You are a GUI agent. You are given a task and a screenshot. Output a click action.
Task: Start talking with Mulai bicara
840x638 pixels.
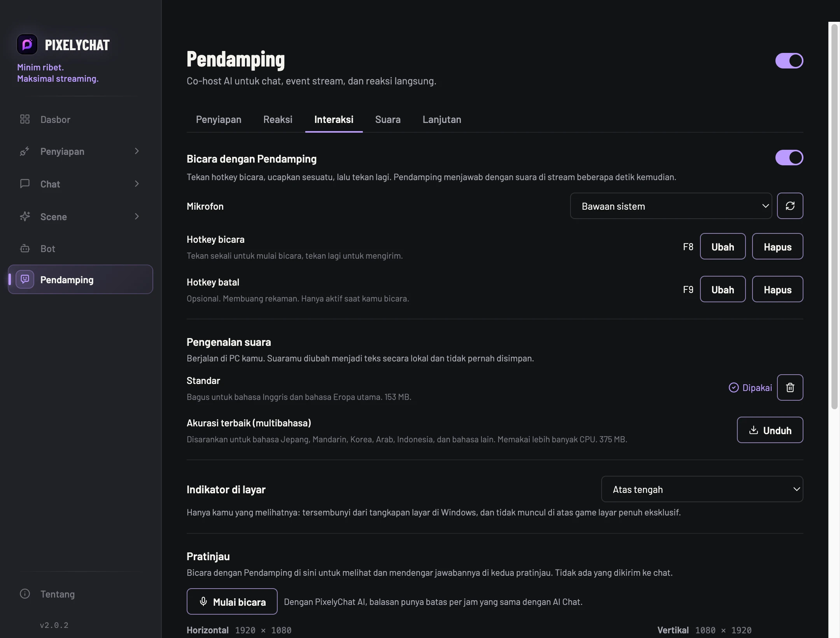pos(232,601)
